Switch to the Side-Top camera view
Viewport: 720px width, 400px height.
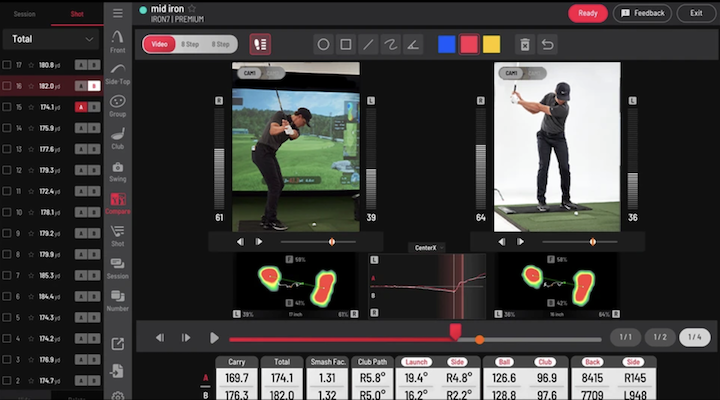click(118, 72)
